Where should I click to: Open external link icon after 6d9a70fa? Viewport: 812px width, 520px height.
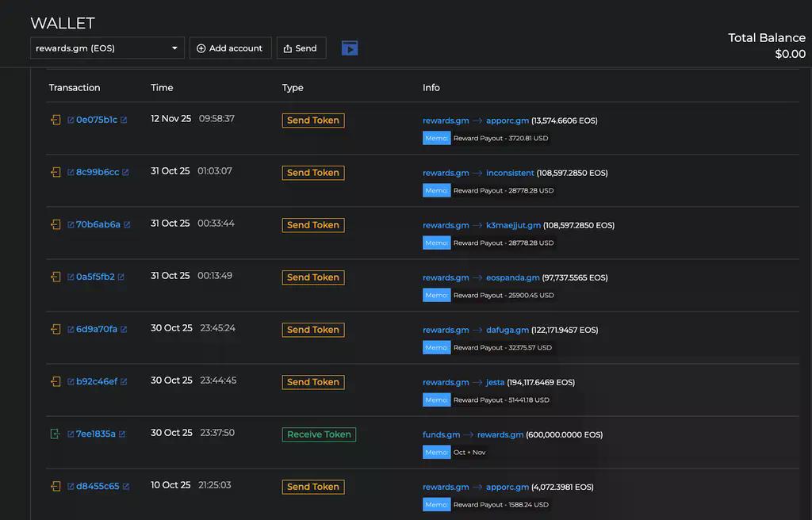123,330
